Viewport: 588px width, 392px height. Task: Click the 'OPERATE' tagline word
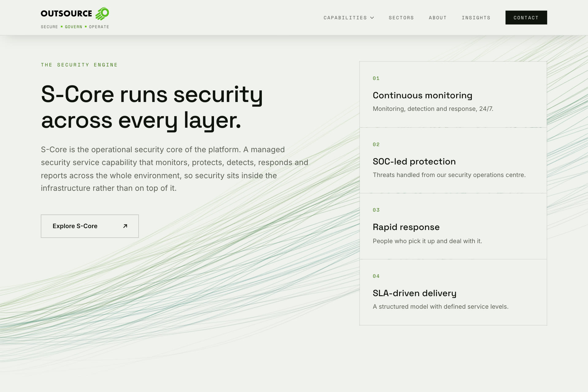click(99, 27)
